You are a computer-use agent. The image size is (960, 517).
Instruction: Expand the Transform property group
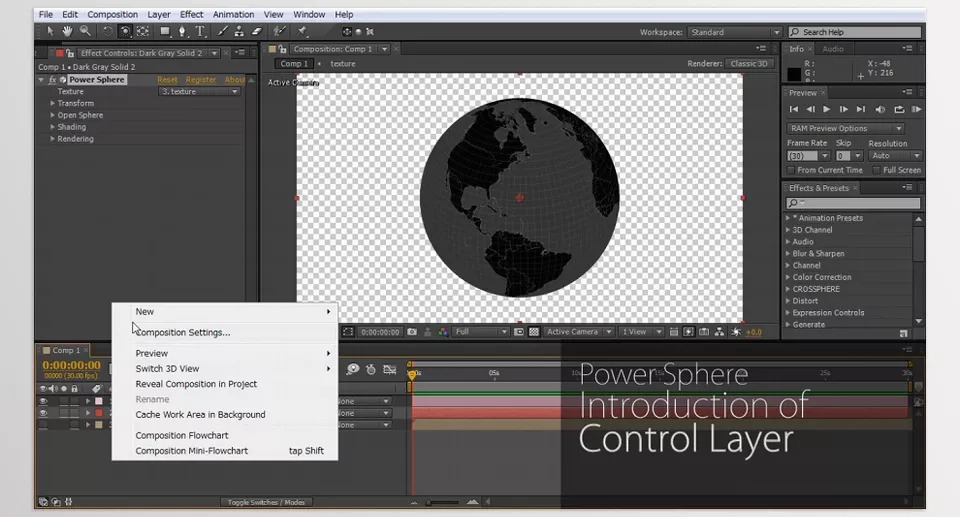(x=53, y=104)
